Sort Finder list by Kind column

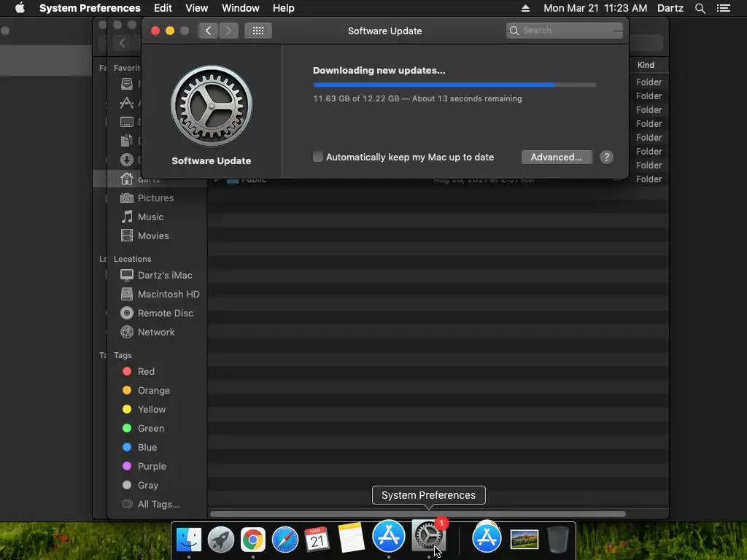[x=646, y=65]
